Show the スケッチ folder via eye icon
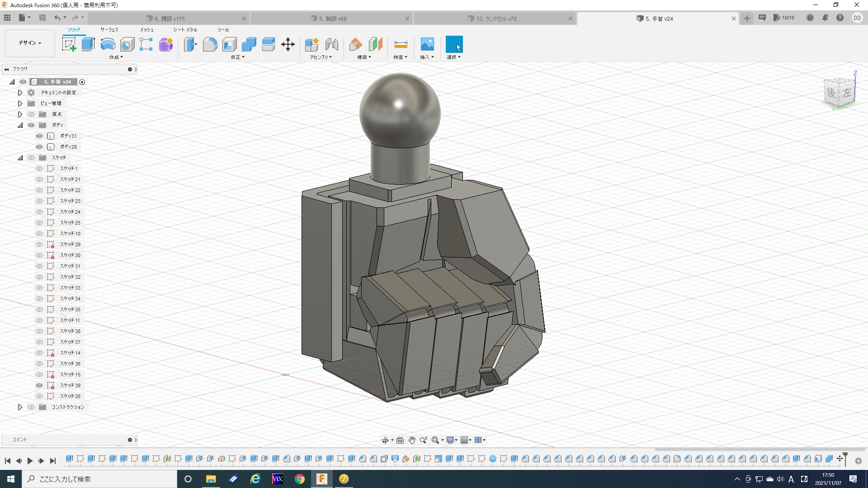The width and height of the screenshot is (868, 488). tap(31, 158)
